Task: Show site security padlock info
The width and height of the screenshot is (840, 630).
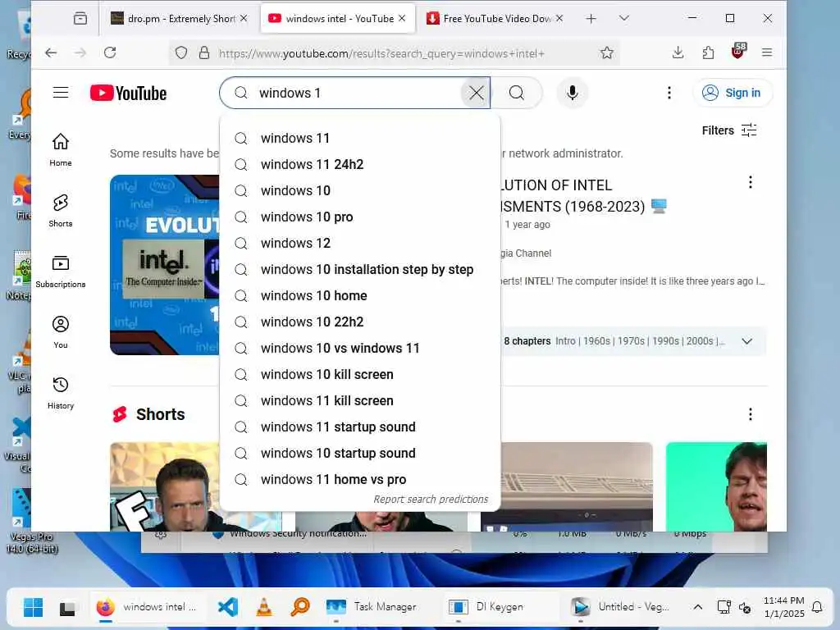Action: [x=204, y=53]
